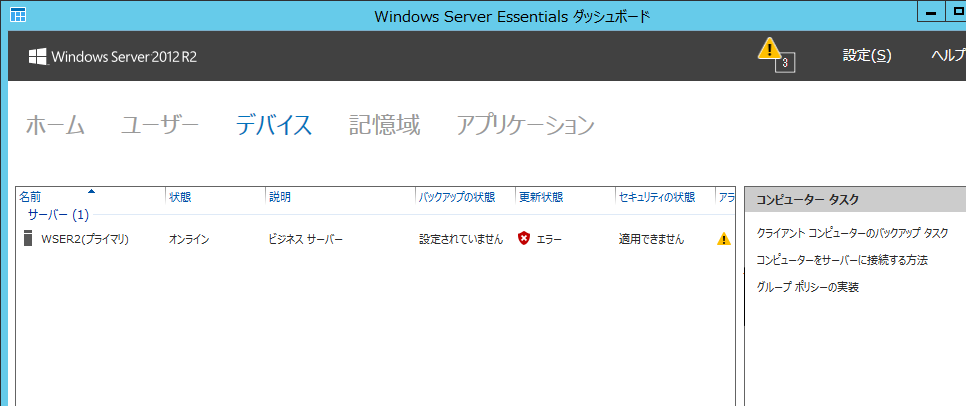Open 設定(S) settings
Image resolution: width=966 pixels, height=406 pixels.
tap(867, 55)
